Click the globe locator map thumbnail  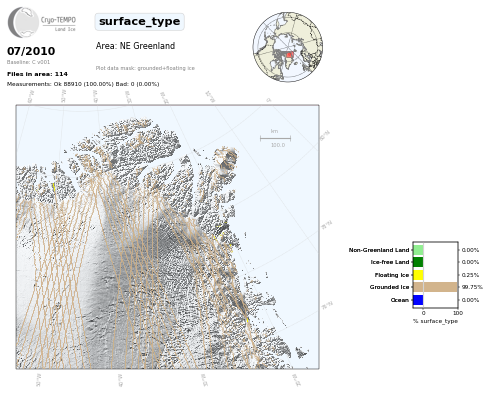pos(288,47)
